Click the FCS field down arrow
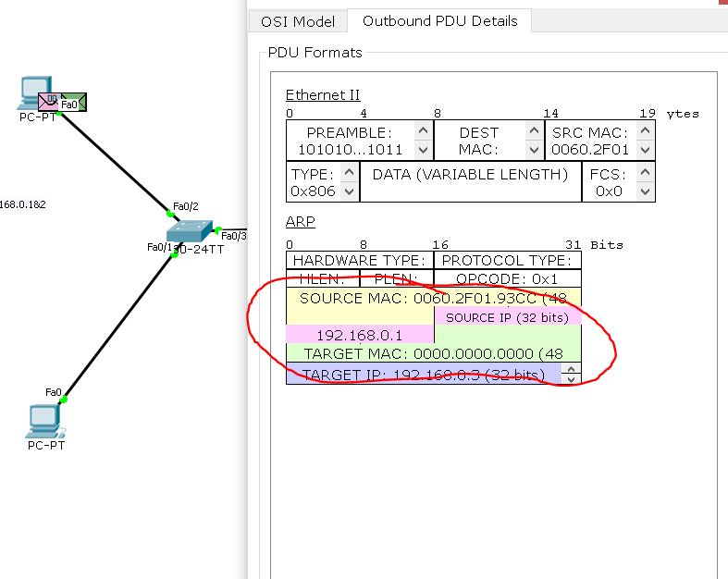This screenshot has width=728, height=579. [646, 191]
